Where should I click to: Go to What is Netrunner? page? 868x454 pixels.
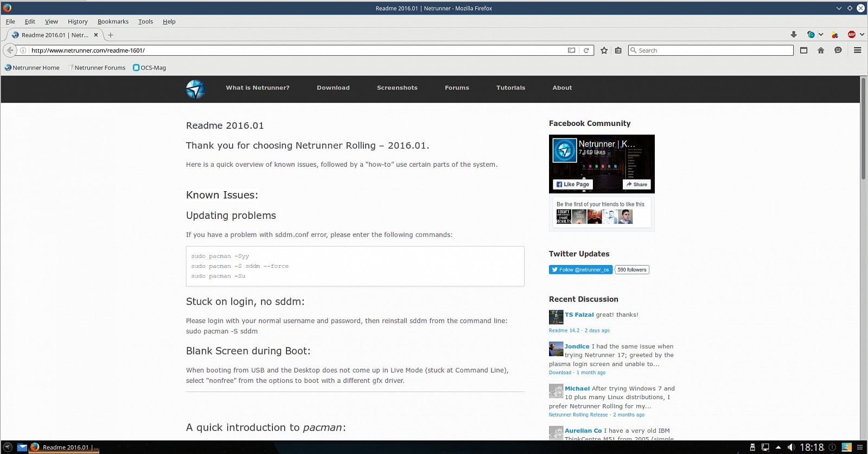pos(258,88)
